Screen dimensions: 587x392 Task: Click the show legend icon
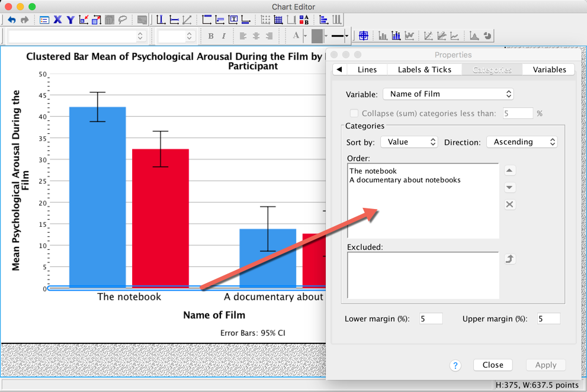pyautogui.click(x=303, y=20)
